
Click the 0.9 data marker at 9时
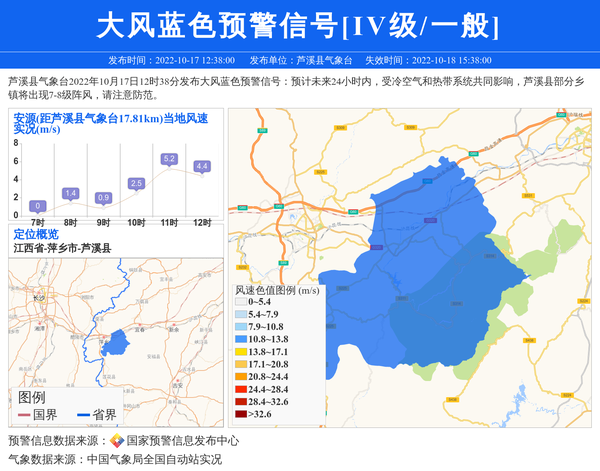point(103,198)
